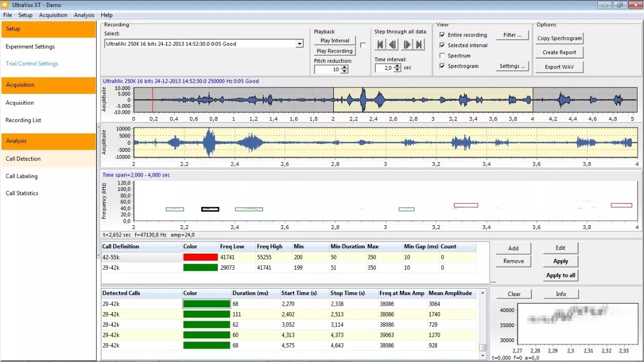This screenshot has height=362, width=644.
Task: Open the Acquisition menu
Action: (53, 15)
